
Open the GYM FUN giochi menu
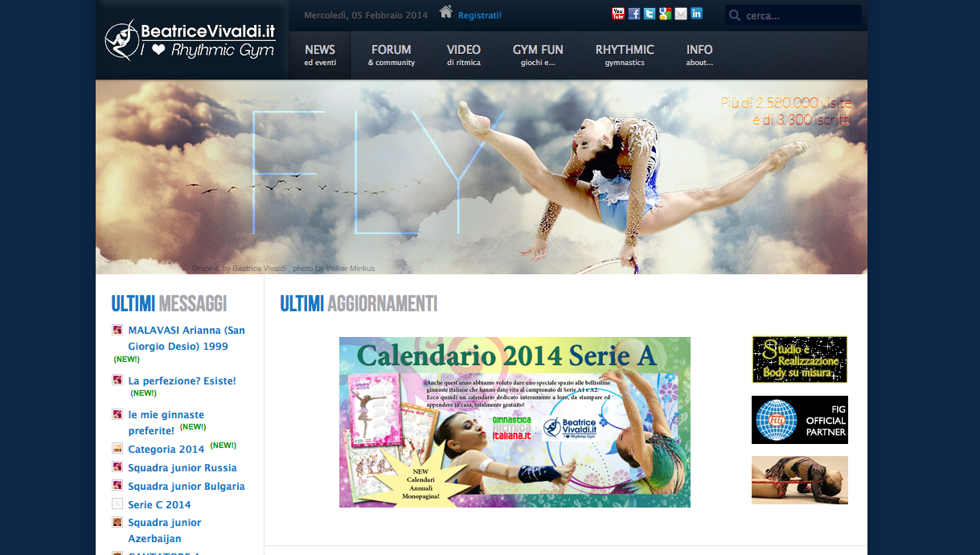tap(538, 55)
